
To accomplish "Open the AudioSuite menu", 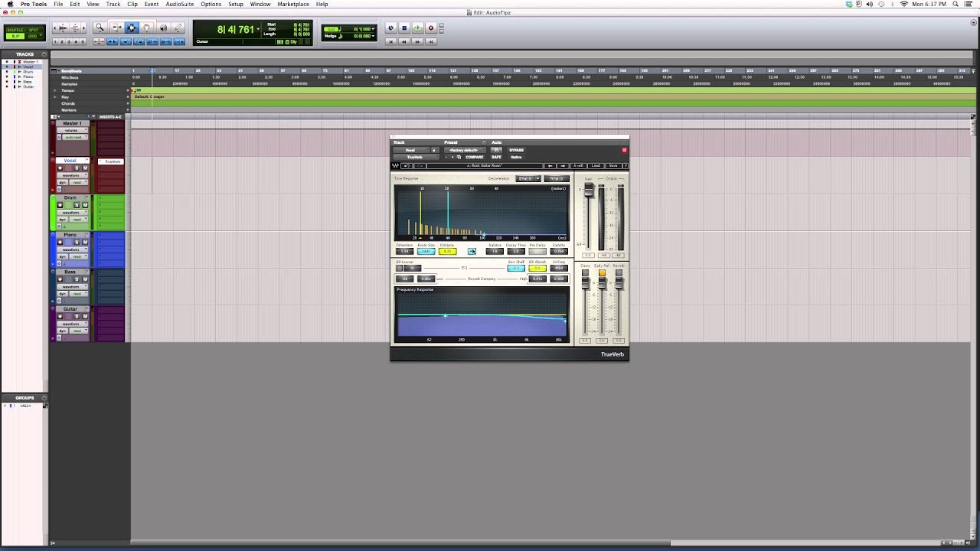I will click(x=180, y=4).
